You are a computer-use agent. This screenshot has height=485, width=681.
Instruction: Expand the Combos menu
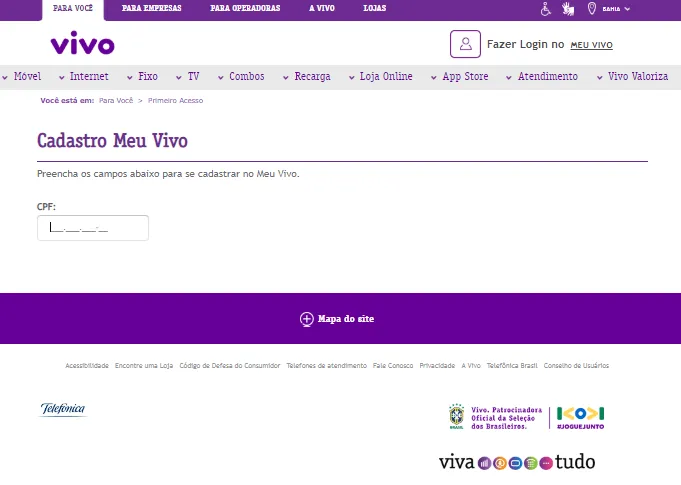coord(241,77)
